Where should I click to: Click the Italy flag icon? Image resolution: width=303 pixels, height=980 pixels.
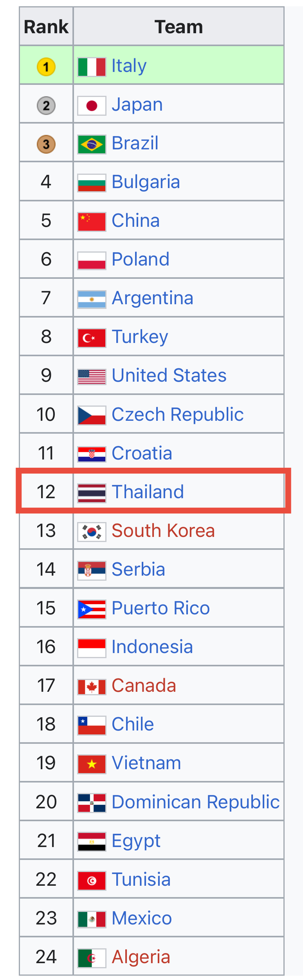point(92,67)
